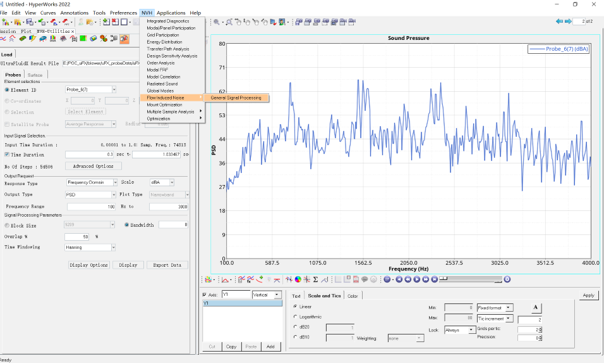This screenshot has width=604, height=363.
Task: Toggle the Time Duration checkbox
Action: point(7,155)
